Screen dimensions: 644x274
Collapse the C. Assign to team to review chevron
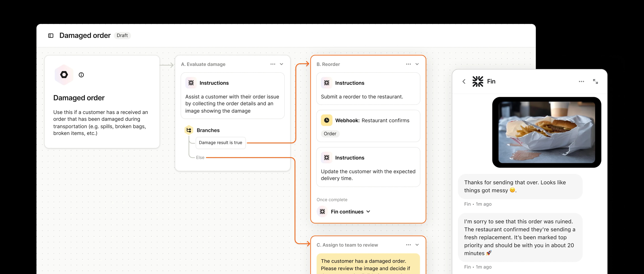tap(417, 245)
